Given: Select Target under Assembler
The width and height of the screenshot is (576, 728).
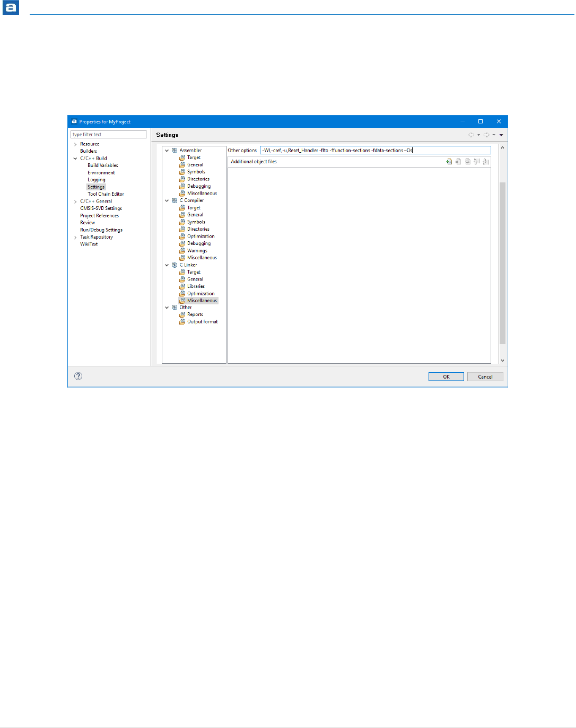Looking at the screenshot, I should pos(194,157).
